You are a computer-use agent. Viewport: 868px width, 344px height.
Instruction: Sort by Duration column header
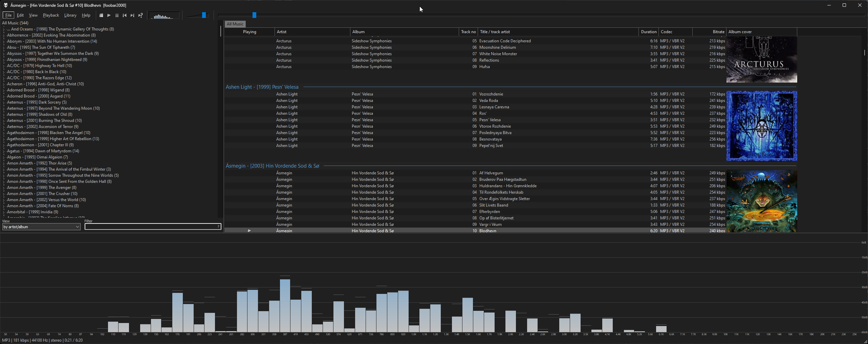[649, 32]
